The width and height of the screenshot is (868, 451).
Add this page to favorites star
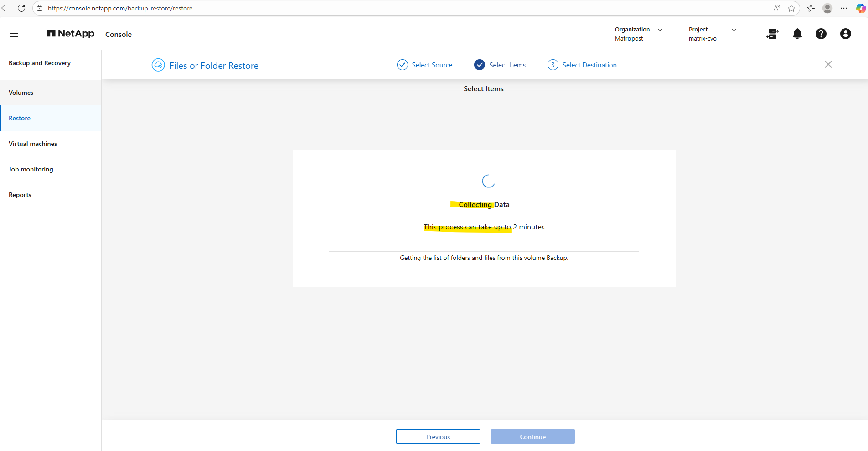point(791,8)
